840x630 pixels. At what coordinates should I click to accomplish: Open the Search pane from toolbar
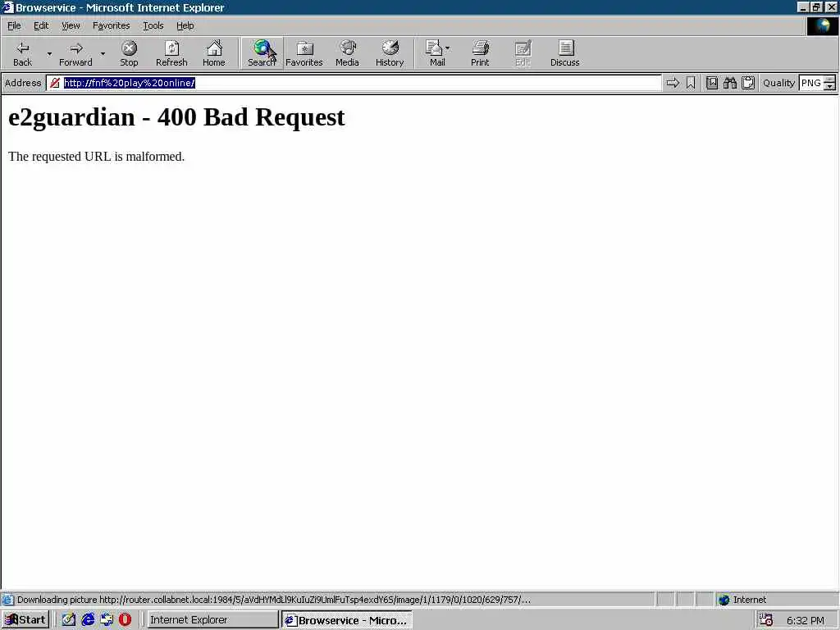point(262,53)
